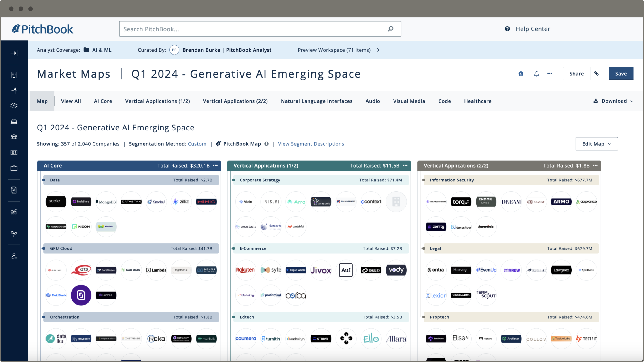This screenshot has width=644, height=362.
Task: Select the View All tab
Action: pos(71,101)
